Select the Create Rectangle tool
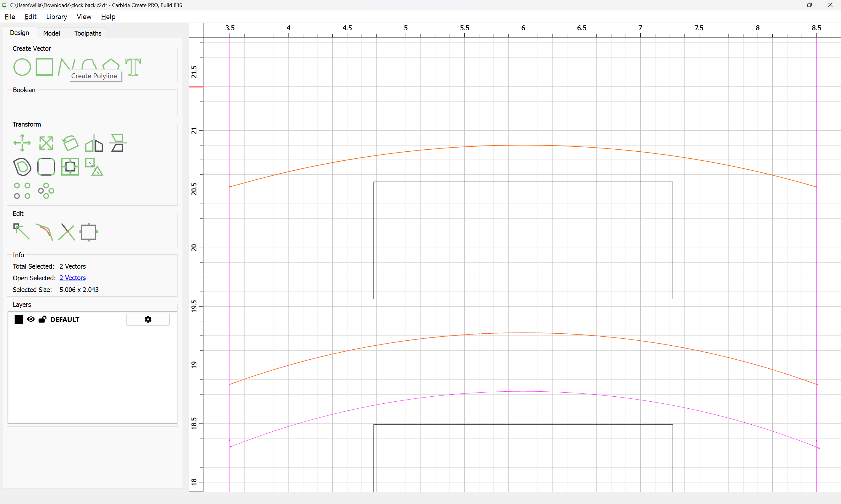 [44, 67]
